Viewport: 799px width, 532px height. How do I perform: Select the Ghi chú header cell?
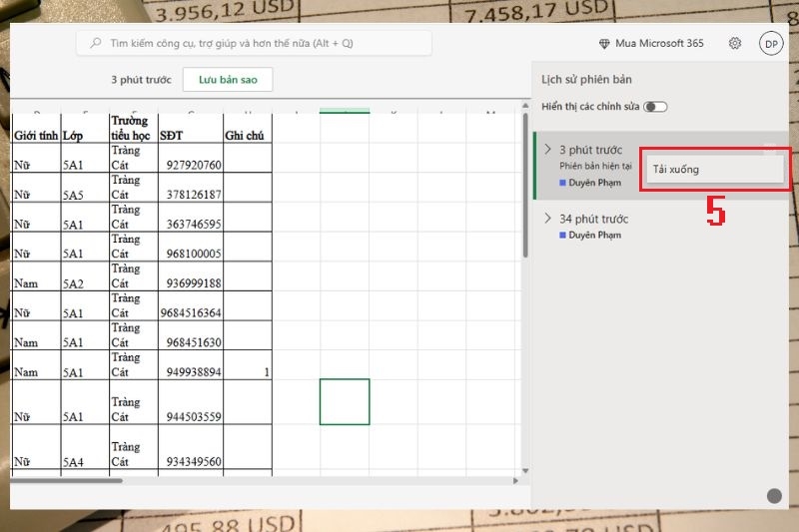(x=248, y=128)
